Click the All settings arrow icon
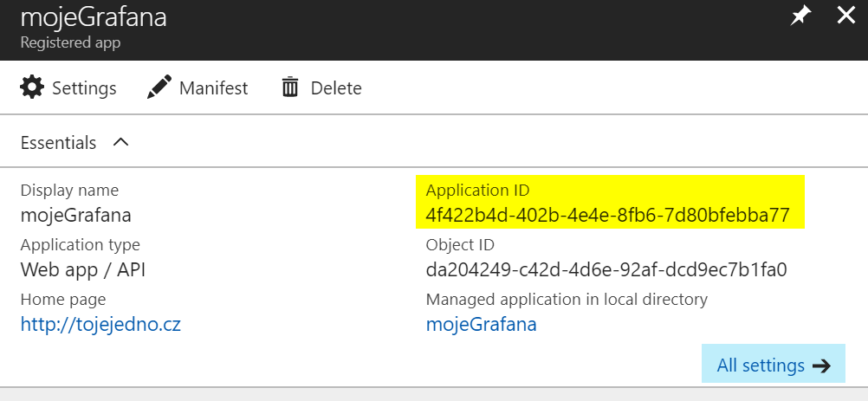 point(821,365)
